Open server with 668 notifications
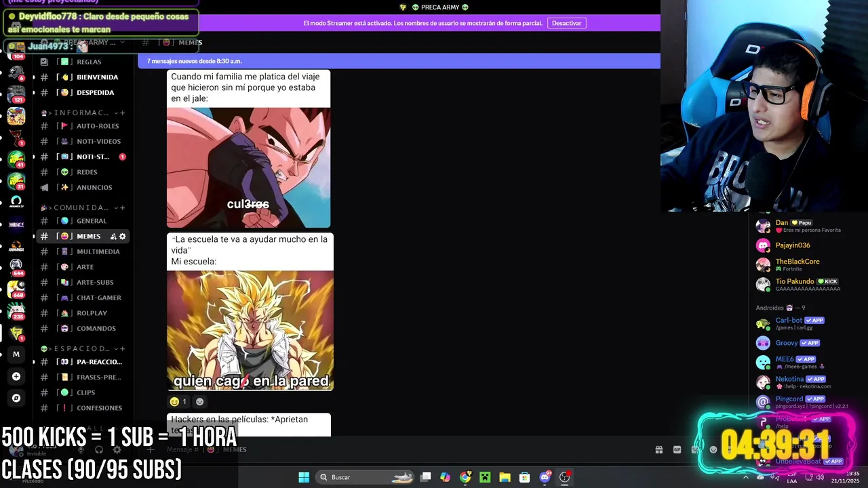This screenshot has width=868, height=488. 16,289
